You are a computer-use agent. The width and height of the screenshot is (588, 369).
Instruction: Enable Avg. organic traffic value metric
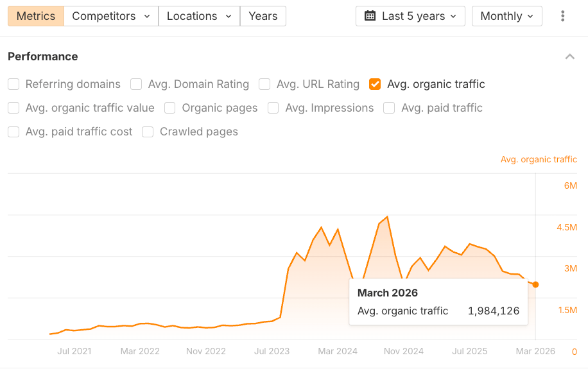pos(13,108)
